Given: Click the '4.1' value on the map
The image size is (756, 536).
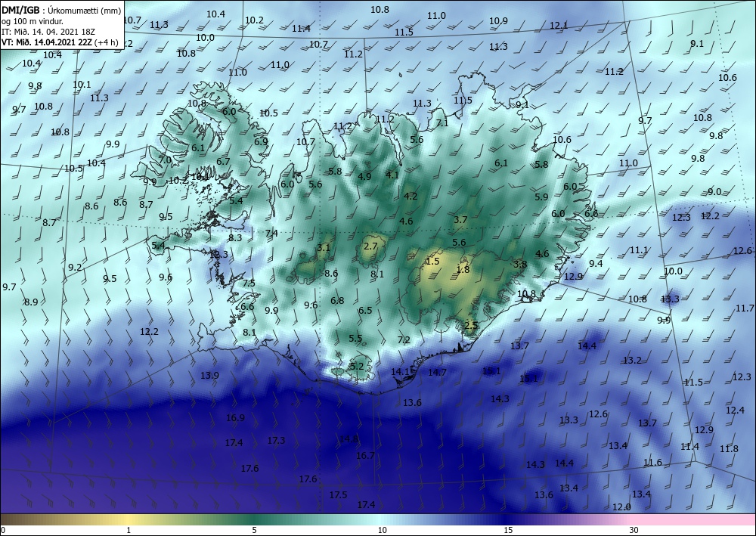Looking at the screenshot, I should click(x=392, y=175).
